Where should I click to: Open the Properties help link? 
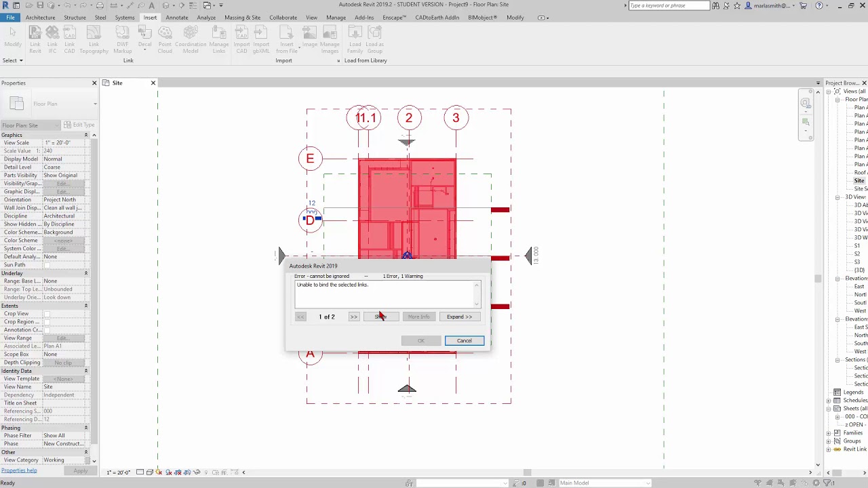(x=19, y=470)
